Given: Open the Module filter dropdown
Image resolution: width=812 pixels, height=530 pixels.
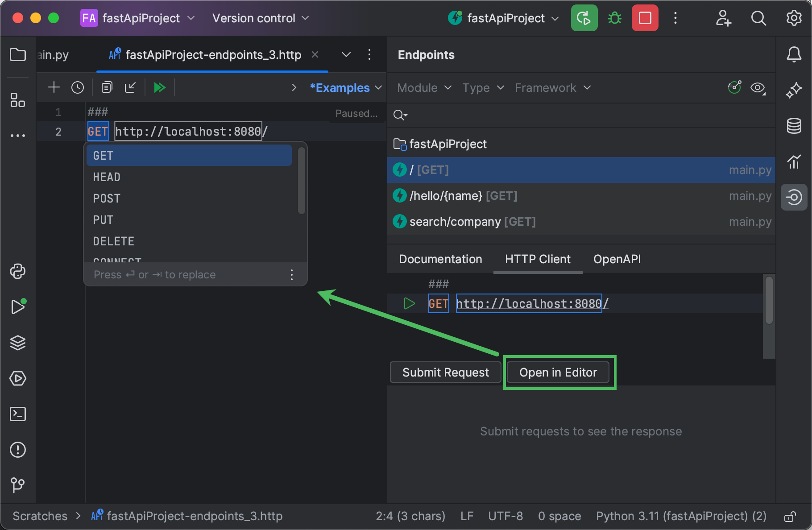Looking at the screenshot, I should coord(423,87).
